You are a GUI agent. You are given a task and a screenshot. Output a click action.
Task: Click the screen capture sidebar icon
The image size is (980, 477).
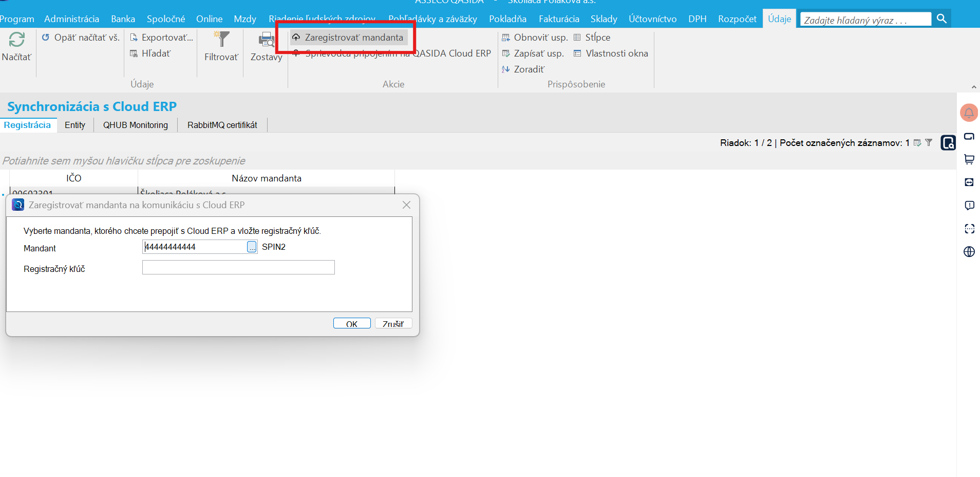(969, 229)
